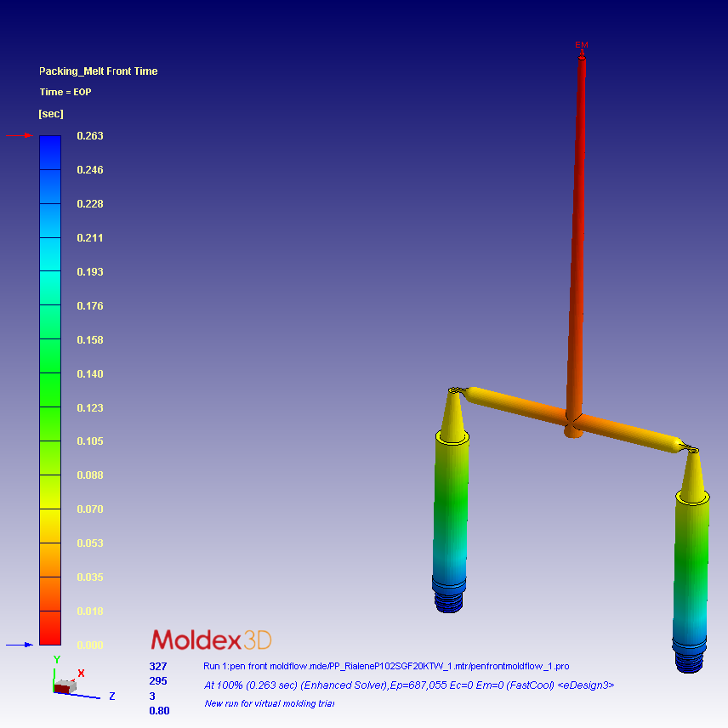Select the Packing_Melt Front Time title
This screenshot has height=728, width=728.
click(99, 71)
